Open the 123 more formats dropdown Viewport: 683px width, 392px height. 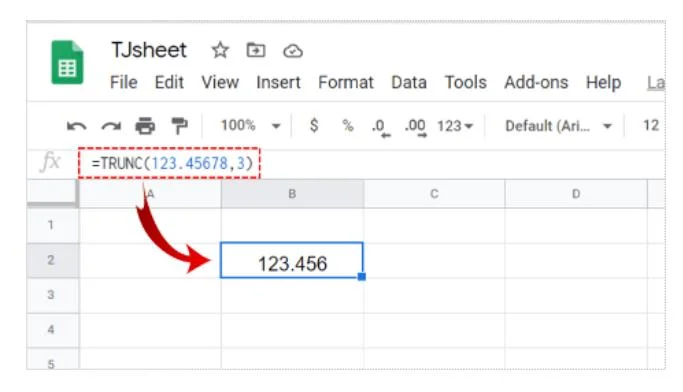455,126
